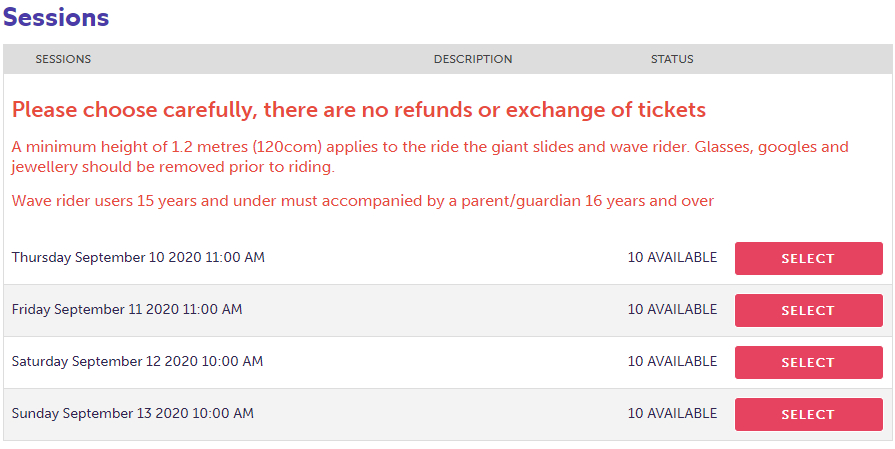895x449 pixels.
Task: Click the SESSIONS column header
Action: coord(63,59)
